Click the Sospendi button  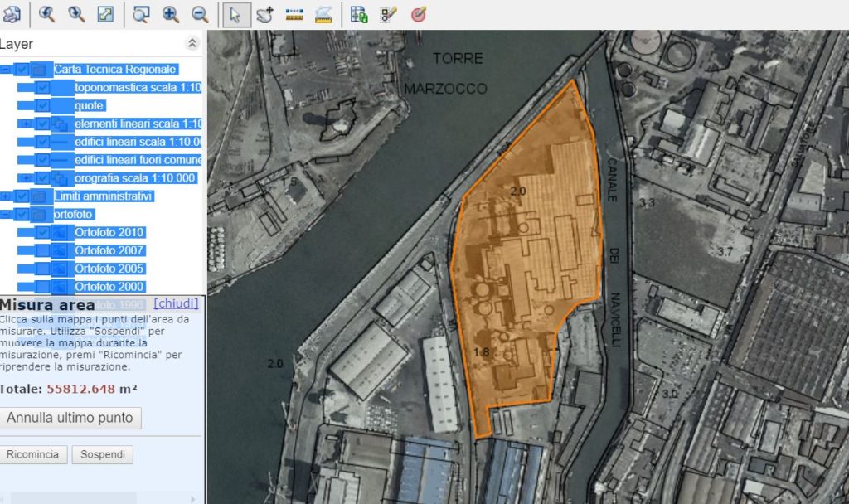coord(103,454)
